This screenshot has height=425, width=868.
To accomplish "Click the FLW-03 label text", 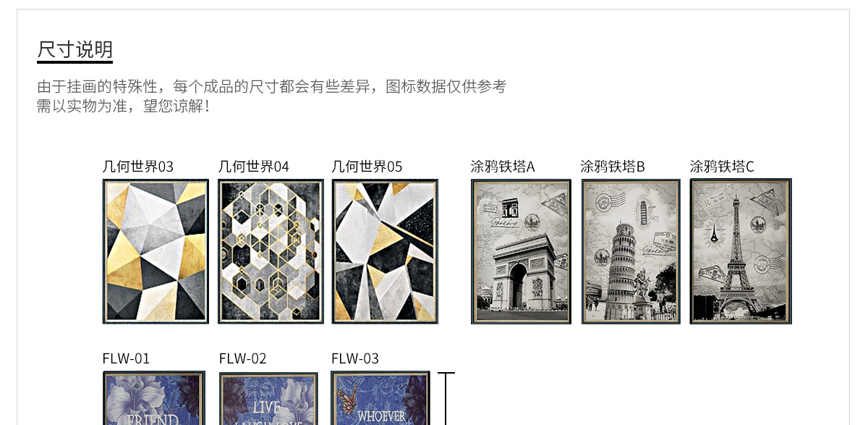I will click(355, 358).
